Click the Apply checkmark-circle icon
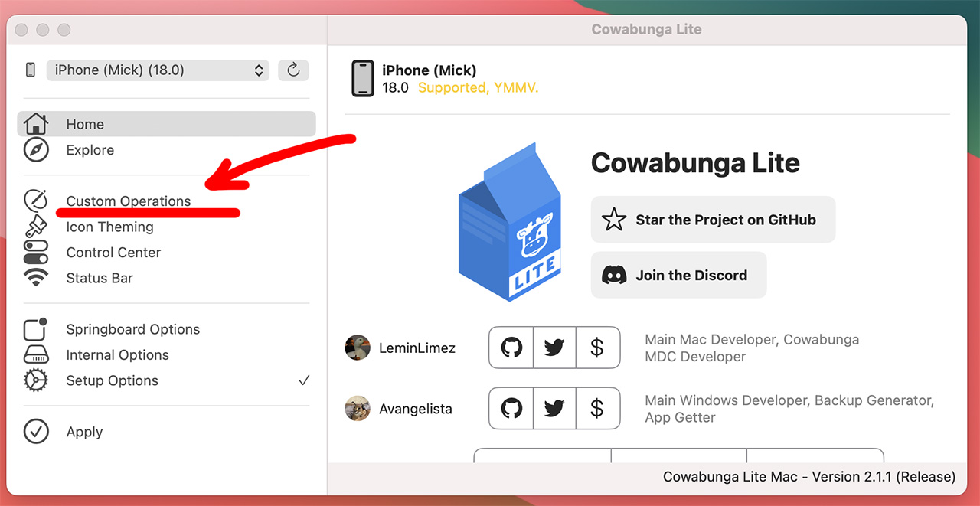 coord(36,431)
